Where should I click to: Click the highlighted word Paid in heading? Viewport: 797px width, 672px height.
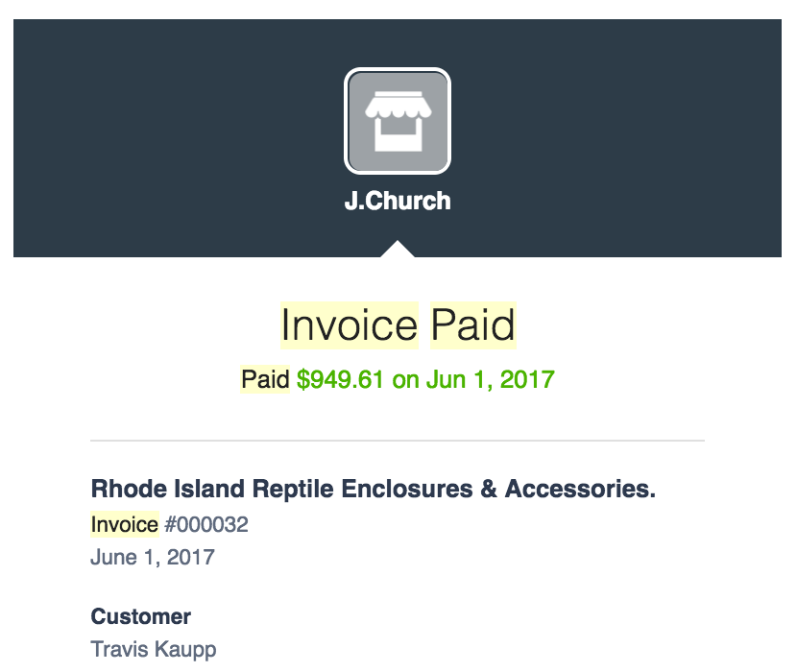pyautogui.click(x=473, y=325)
